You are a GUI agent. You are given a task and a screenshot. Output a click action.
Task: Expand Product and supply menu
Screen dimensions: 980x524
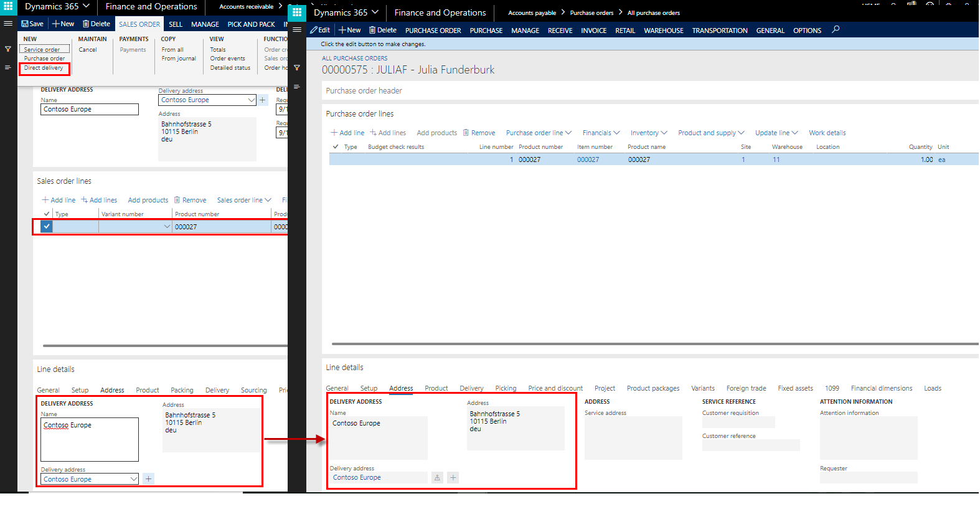point(711,133)
